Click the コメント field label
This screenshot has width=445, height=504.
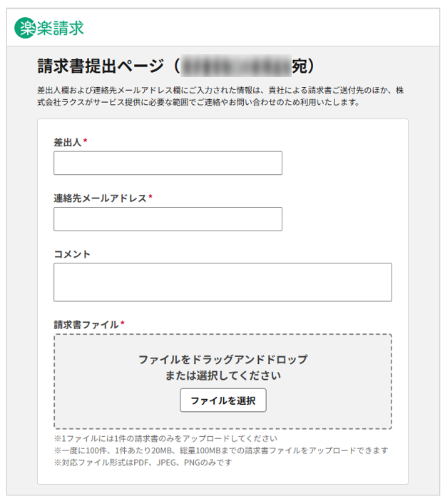72,254
